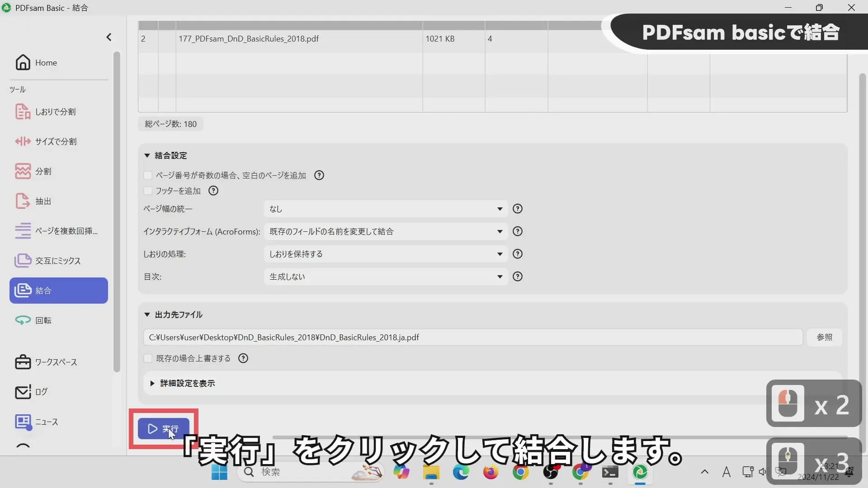Open the ワークスペース panel
This screenshot has width=868, height=488.
tap(56, 361)
